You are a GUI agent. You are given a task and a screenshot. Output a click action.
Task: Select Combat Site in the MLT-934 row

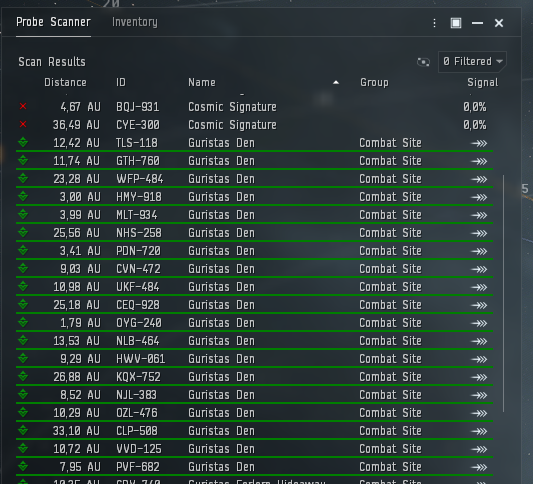pos(391,215)
